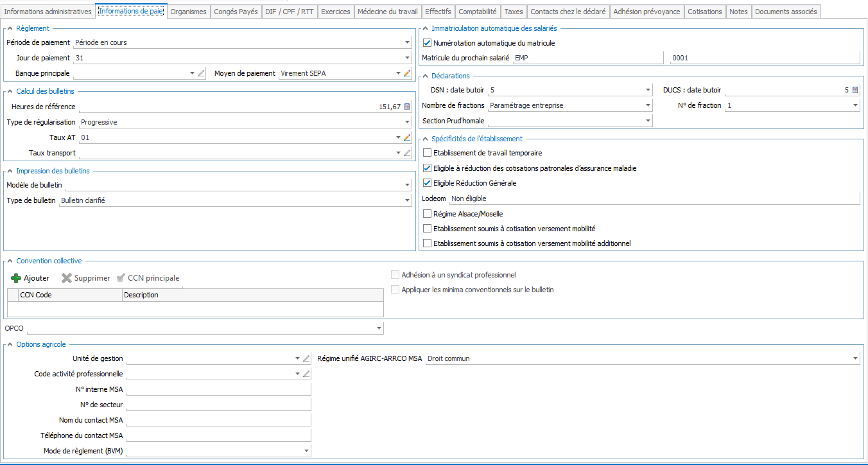Open the Comptabilité tab
This screenshot has width=868, height=465.
tap(478, 12)
